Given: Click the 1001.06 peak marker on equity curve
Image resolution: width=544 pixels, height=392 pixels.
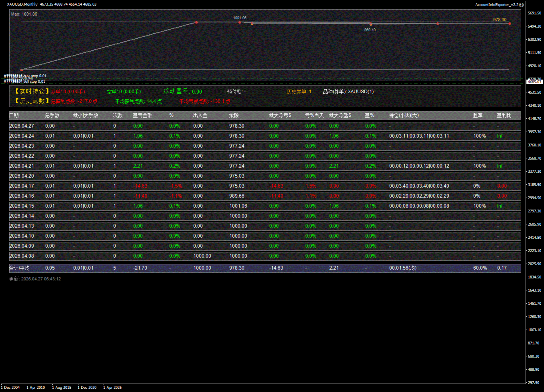Looking at the screenshot, I should (240, 22).
